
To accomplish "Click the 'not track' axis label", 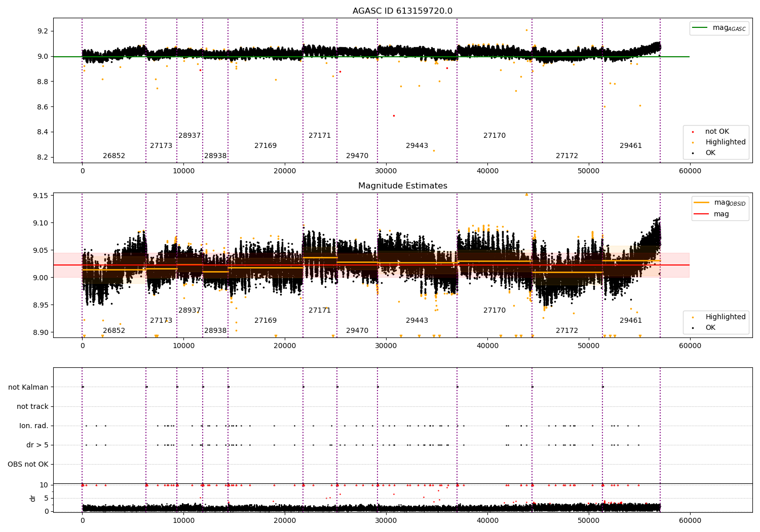I will pos(32,407).
